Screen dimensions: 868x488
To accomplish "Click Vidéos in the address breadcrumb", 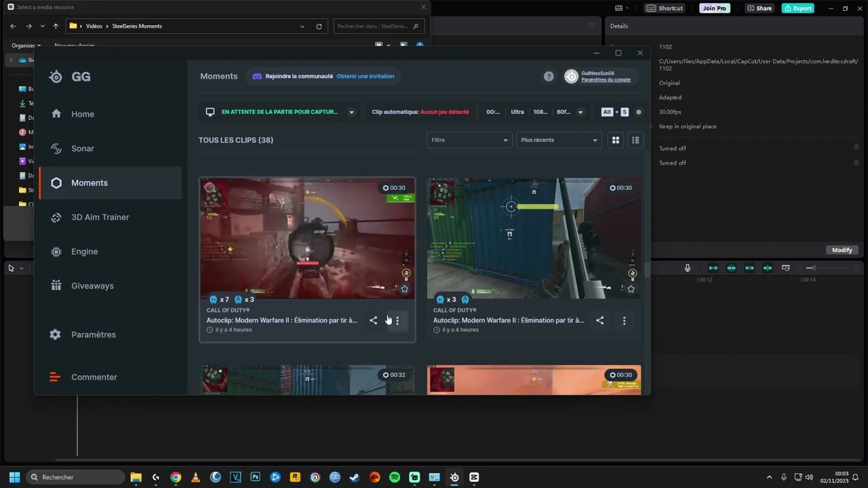I will [94, 26].
